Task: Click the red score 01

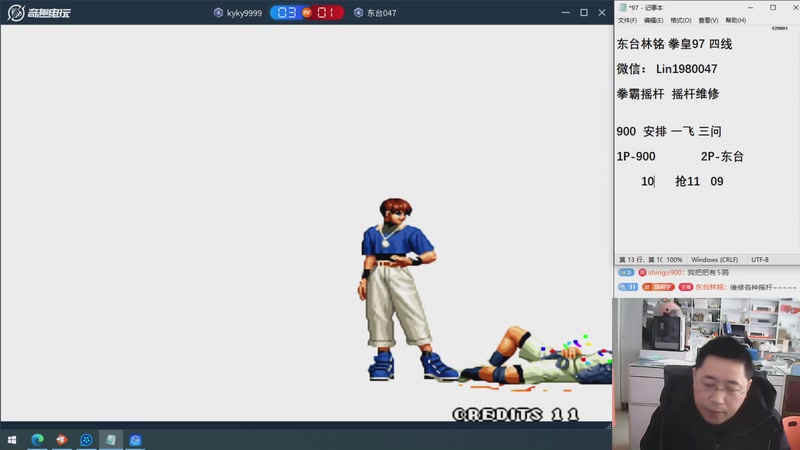Action: click(x=326, y=13)
